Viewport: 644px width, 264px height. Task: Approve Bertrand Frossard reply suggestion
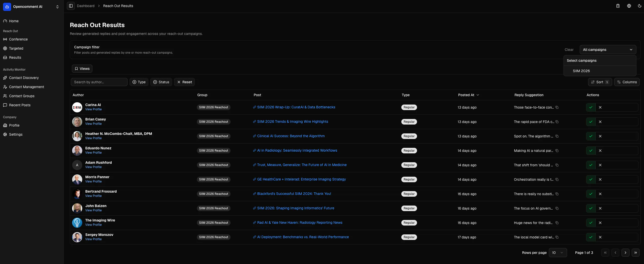[591, 194]
